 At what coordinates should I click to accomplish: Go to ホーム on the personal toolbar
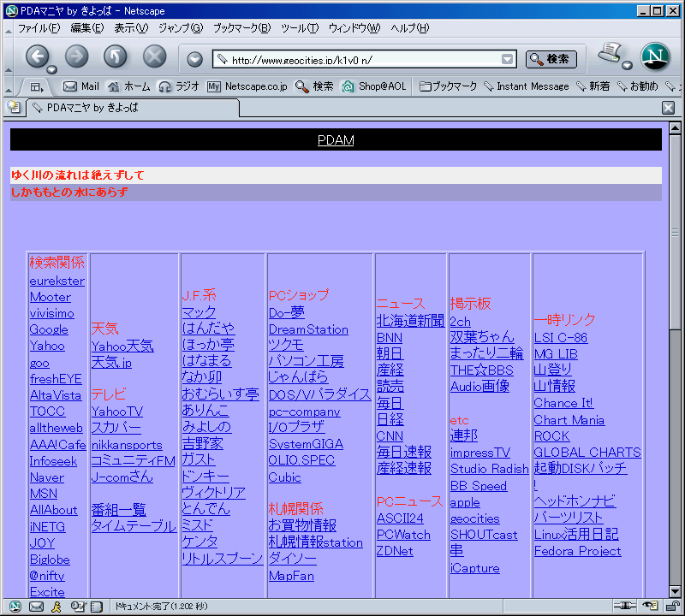coord(128,86)
